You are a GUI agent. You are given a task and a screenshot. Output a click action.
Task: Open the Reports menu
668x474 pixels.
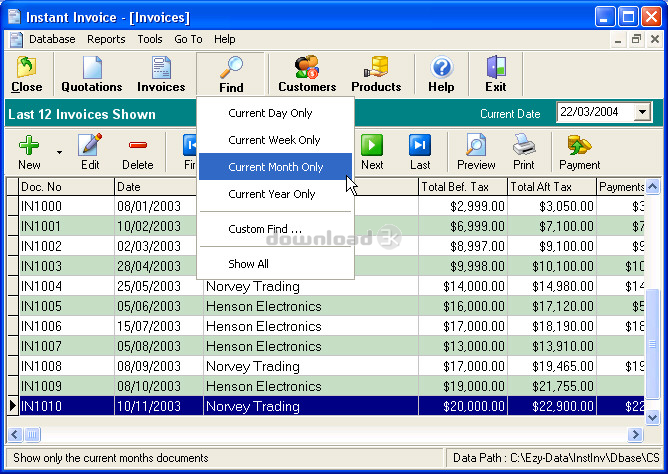pos(106,39)
